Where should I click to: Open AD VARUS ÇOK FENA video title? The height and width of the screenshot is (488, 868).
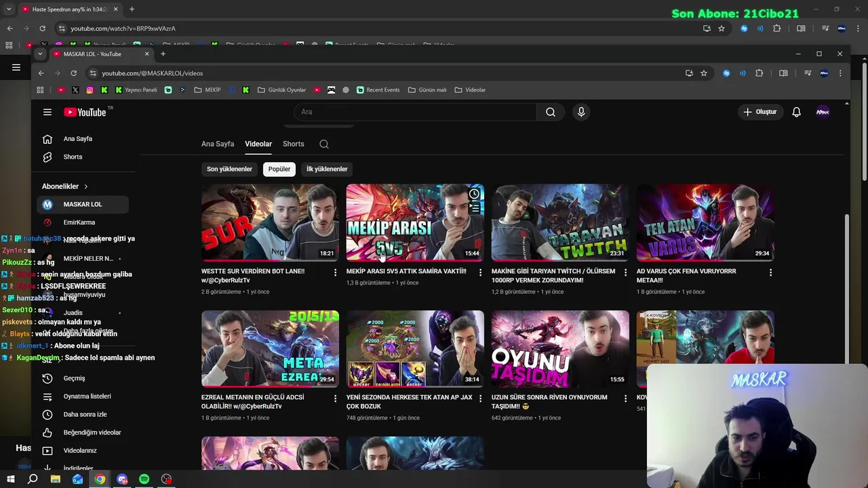tap(686, 275)
